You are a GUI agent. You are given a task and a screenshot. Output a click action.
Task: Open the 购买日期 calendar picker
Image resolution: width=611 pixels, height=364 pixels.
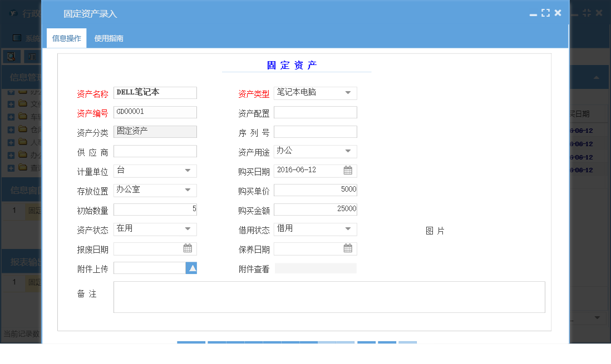pos(349,171)
